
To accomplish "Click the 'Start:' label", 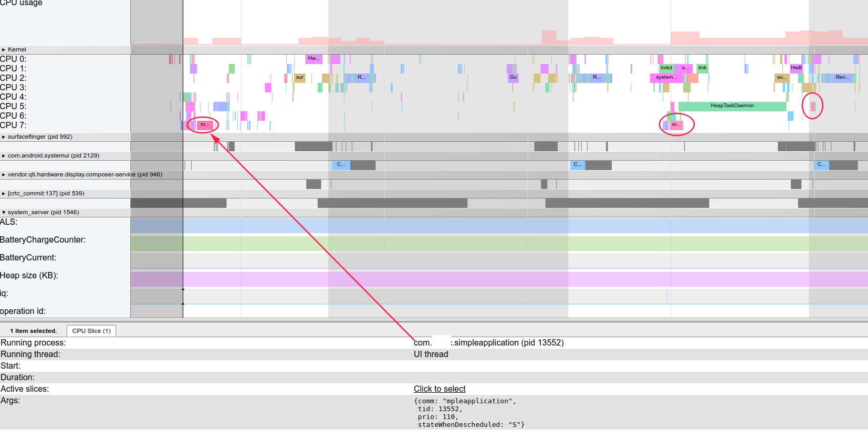I will pos(11,366).
